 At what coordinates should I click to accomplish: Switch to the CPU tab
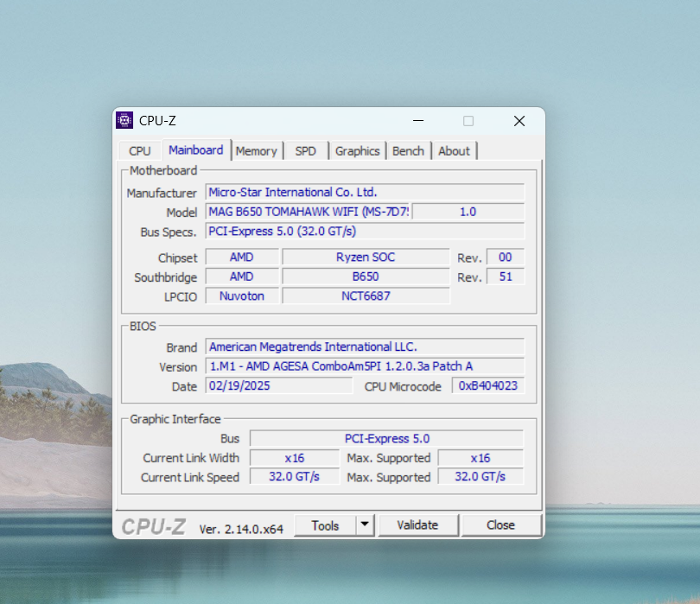click(139, 151)
